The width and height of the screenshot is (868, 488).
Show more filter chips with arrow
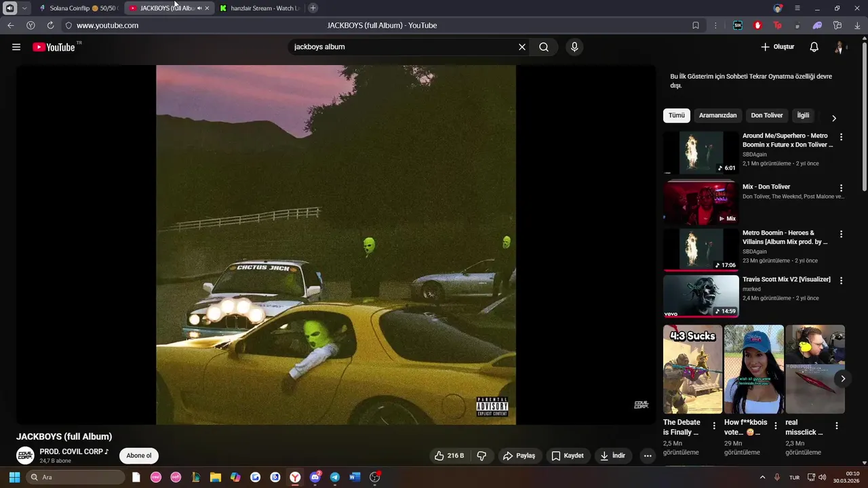tap(834, 118)
